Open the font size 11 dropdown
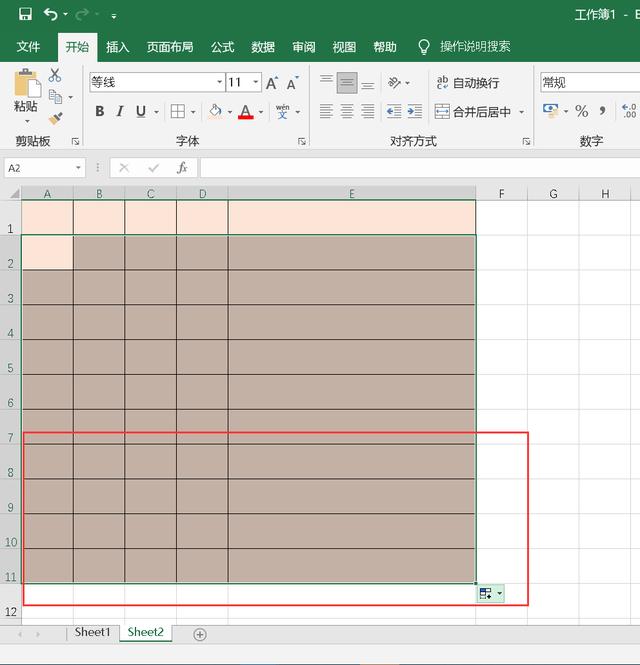The width and height of the screenshot is (640, 665). tap(256, 82)
